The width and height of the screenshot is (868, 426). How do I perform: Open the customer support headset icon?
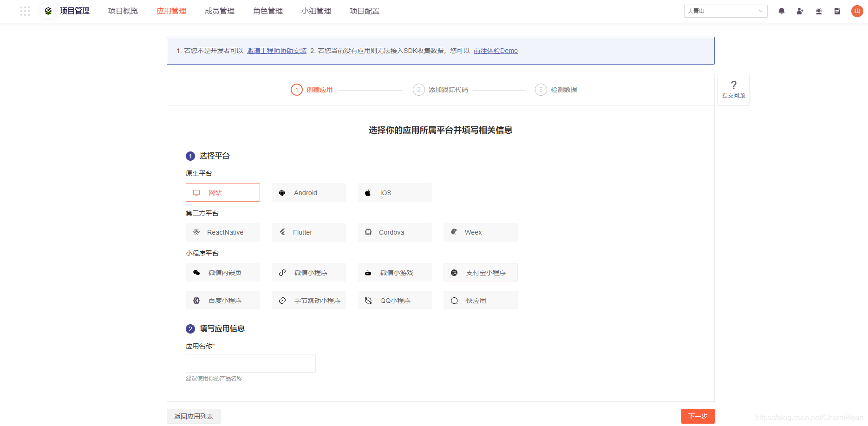[x=819, y=11]
